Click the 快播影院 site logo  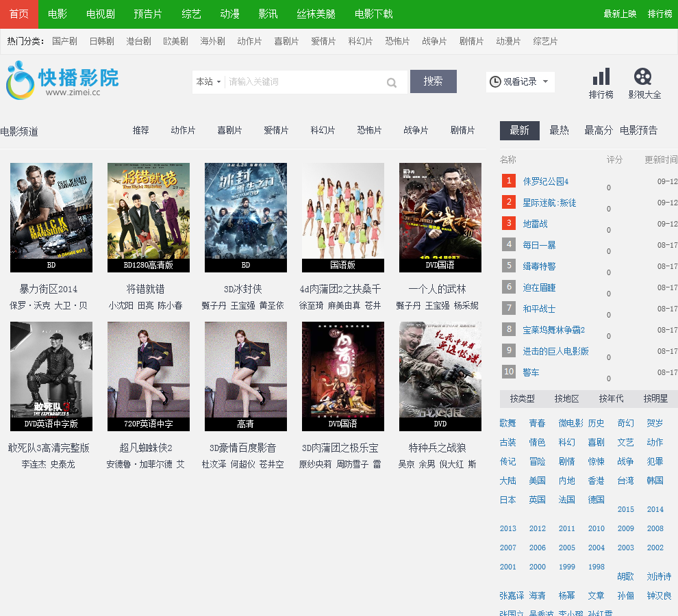(63, 80)
